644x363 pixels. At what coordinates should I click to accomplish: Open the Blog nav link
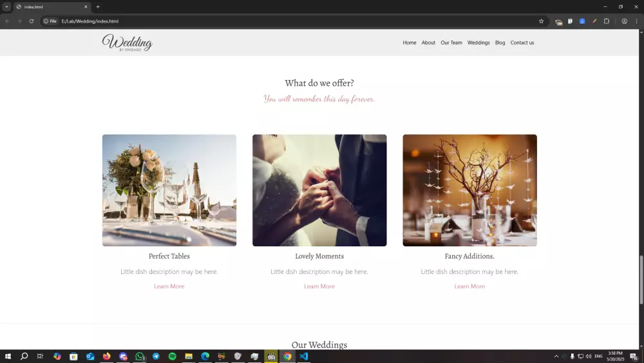(x=500, y=43)
